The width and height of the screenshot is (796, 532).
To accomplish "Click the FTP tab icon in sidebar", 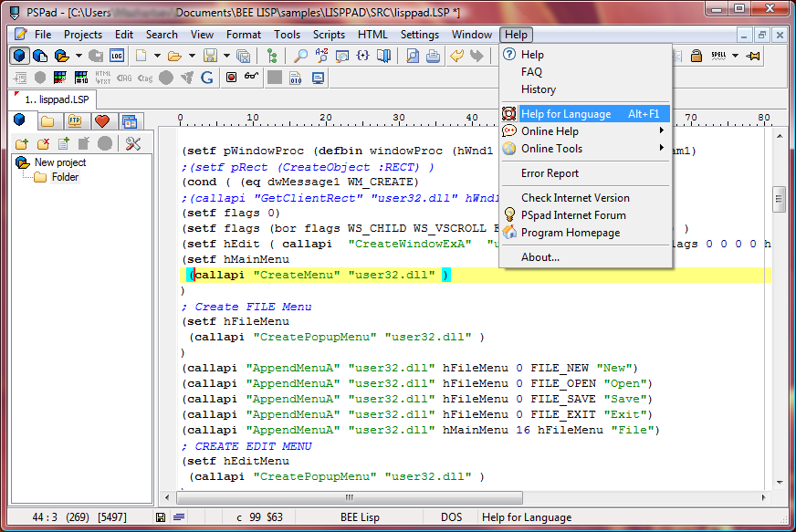I will tap(74, 121).
